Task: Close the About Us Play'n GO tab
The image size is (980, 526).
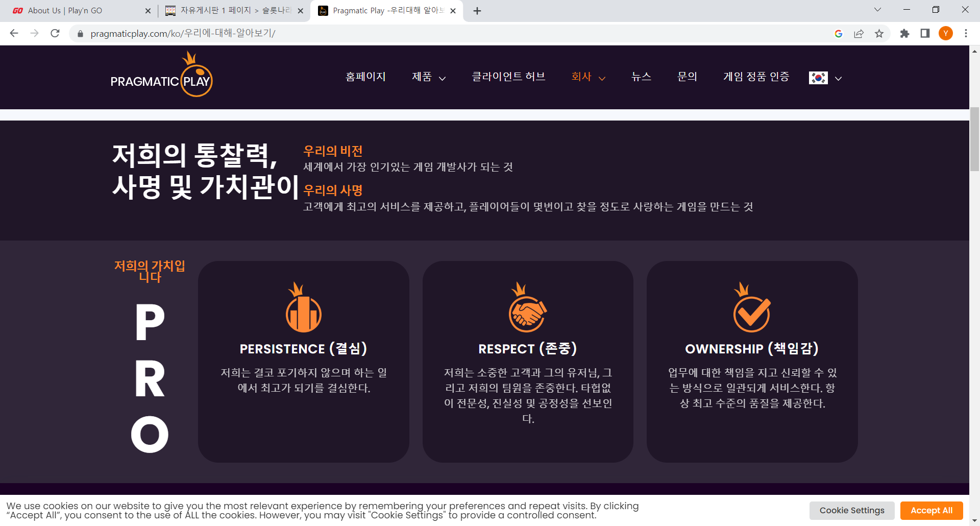Action: (148, 11)
